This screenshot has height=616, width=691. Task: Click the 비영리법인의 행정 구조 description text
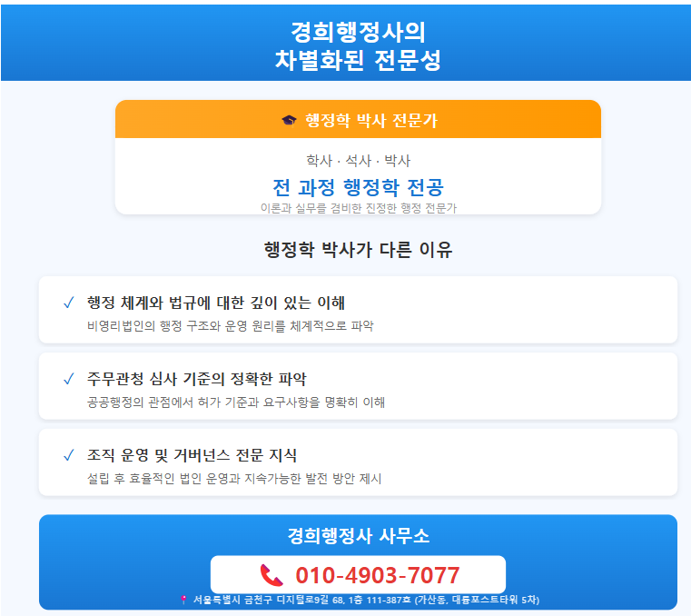(230, 326)
